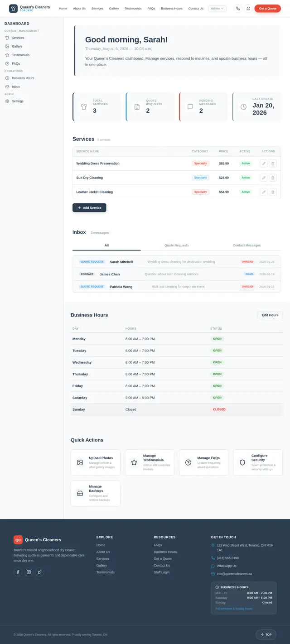Delete Wedding Dress Preservation with the trash icon
The image size is (290, 644).
[x=273, y=163]
